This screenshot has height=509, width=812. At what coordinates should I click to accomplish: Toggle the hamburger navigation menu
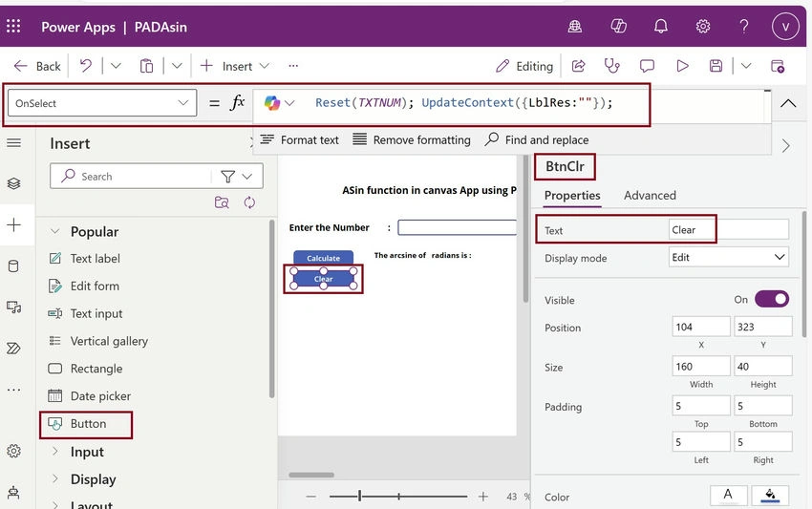pyautogui.click(x=14, y=143)
